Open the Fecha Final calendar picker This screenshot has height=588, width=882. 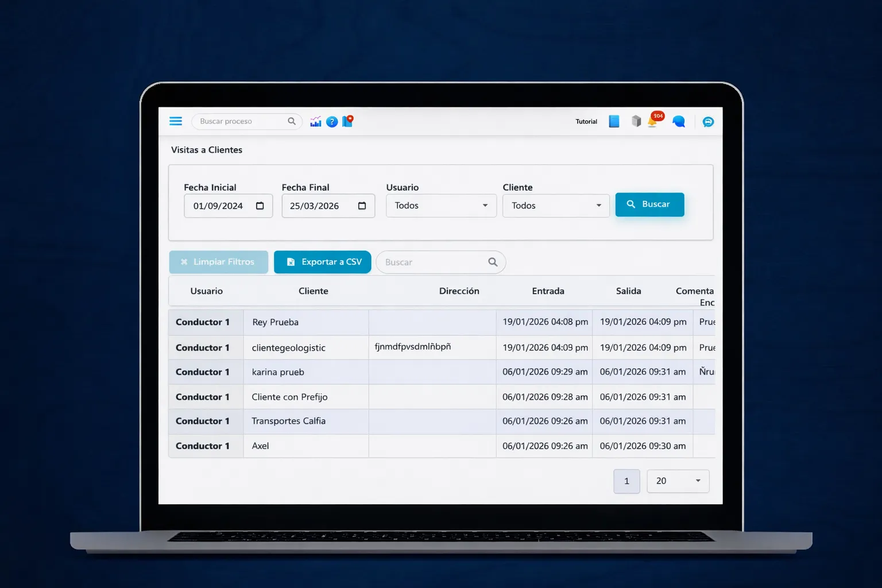tap(362, 206)
